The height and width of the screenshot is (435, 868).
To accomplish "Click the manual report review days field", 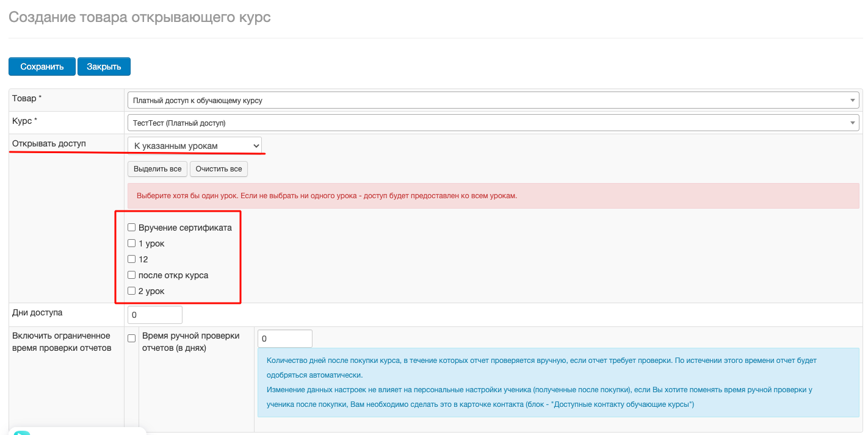I will [x=285, y=339].
